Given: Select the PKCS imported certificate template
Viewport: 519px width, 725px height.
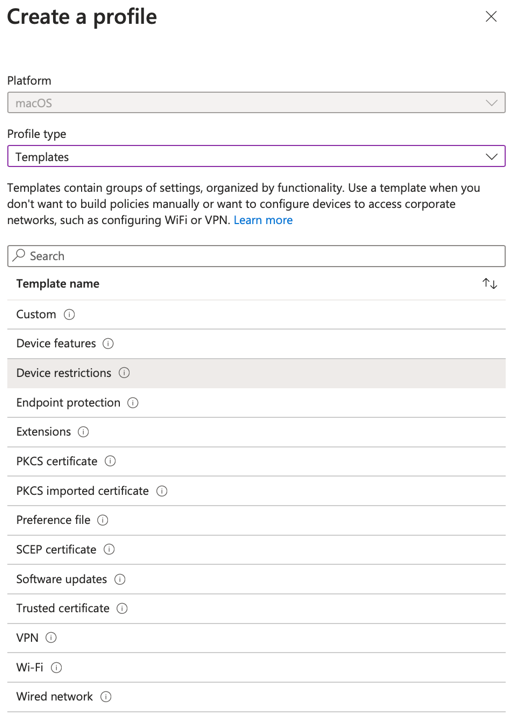Looking at the screenshot, I should 256,491.
